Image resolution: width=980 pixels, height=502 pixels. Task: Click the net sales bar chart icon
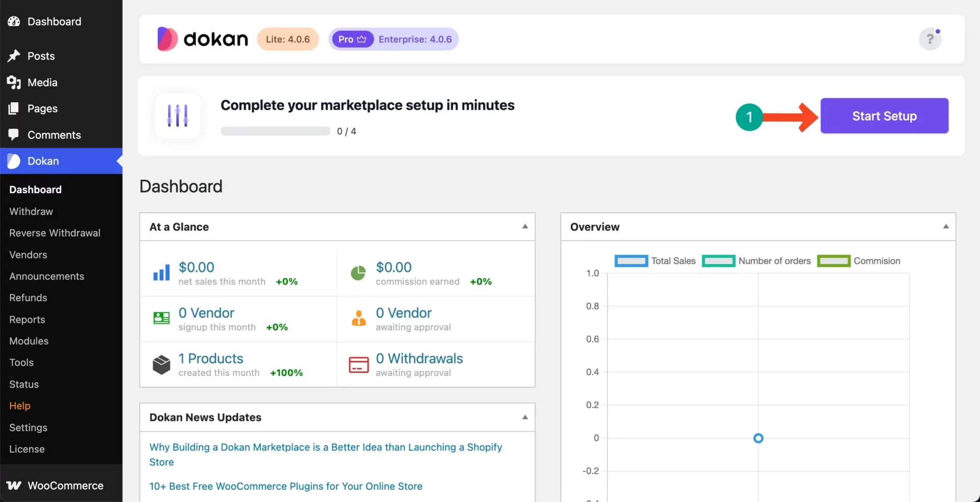pos(161,273)
